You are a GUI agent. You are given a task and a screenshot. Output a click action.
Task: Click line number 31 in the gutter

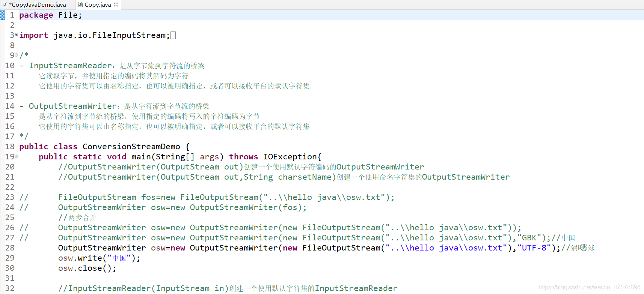click(10, 278)
